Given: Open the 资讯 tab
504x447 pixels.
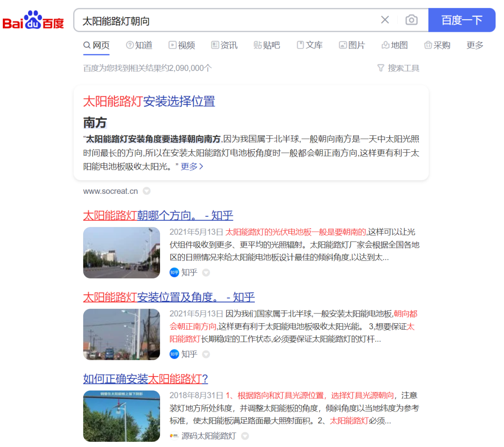Looking at the screenshot, I should click(x=224, y=45).
